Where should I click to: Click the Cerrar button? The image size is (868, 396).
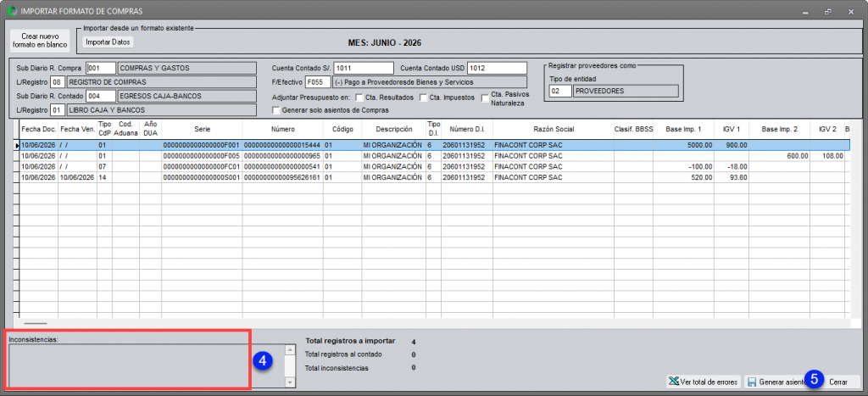point(837,382)
